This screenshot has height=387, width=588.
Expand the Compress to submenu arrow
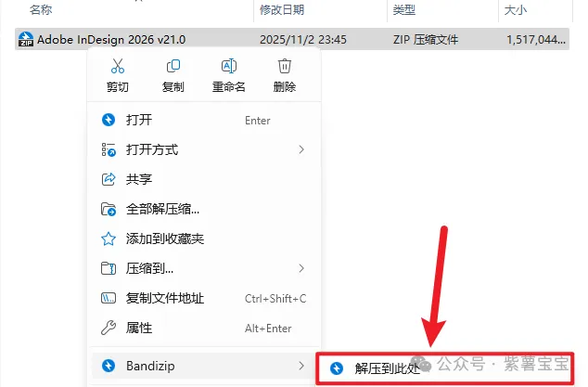pyautogui.click(x=301, y=268)
